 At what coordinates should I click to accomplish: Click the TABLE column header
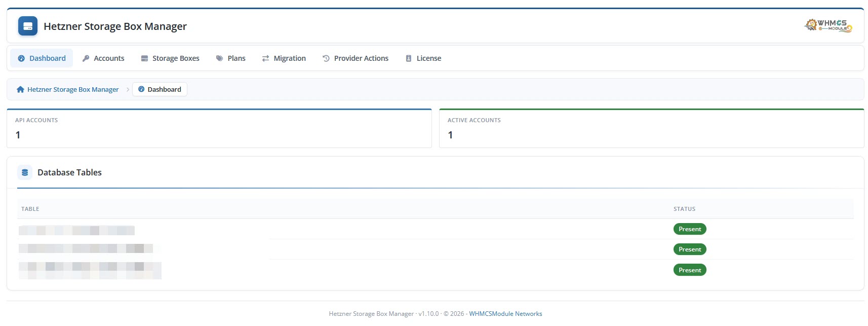point(30,209)
